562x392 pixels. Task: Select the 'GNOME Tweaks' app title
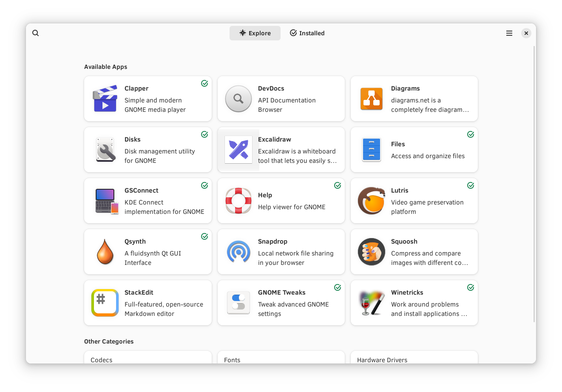[x=282, y=293]
